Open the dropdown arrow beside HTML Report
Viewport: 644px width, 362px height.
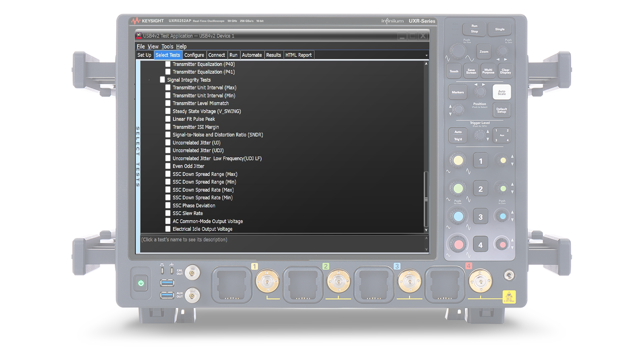point(426,55)
